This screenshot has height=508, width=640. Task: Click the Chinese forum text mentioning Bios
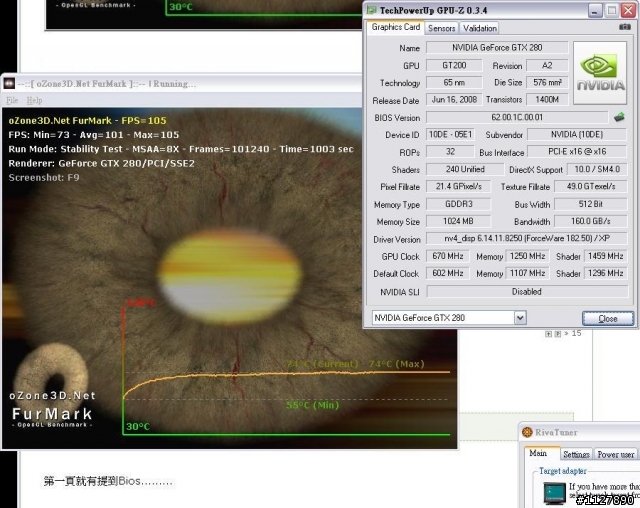(x=108, y=481)
